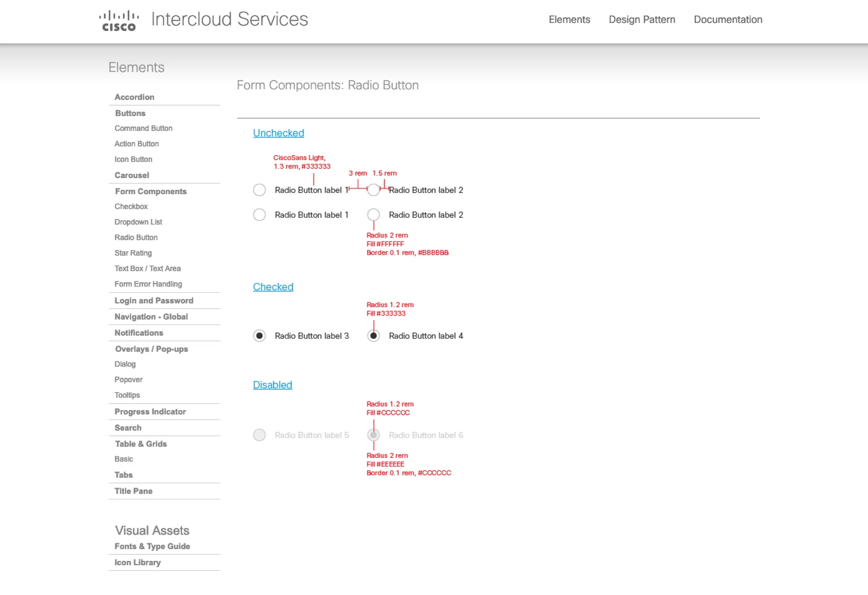Open Design Pattern in top navigation
Image resolution: width=868 pixels, height=595 pixels.
642,19
